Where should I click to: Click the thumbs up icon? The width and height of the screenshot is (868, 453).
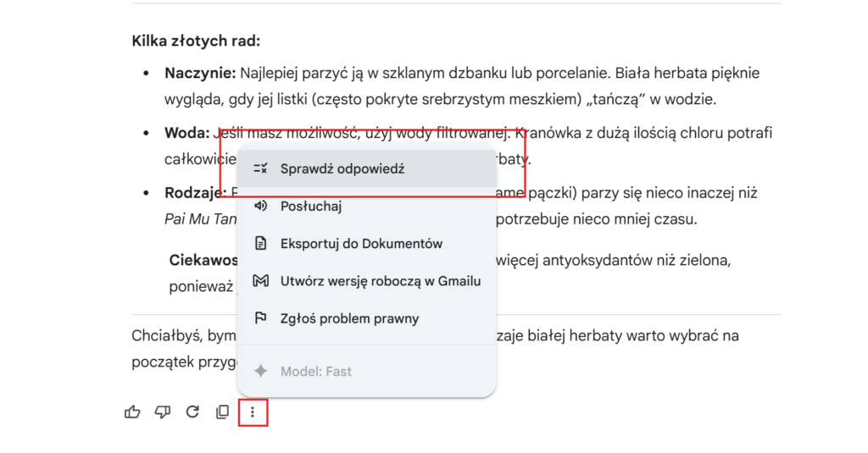[132, 412]
